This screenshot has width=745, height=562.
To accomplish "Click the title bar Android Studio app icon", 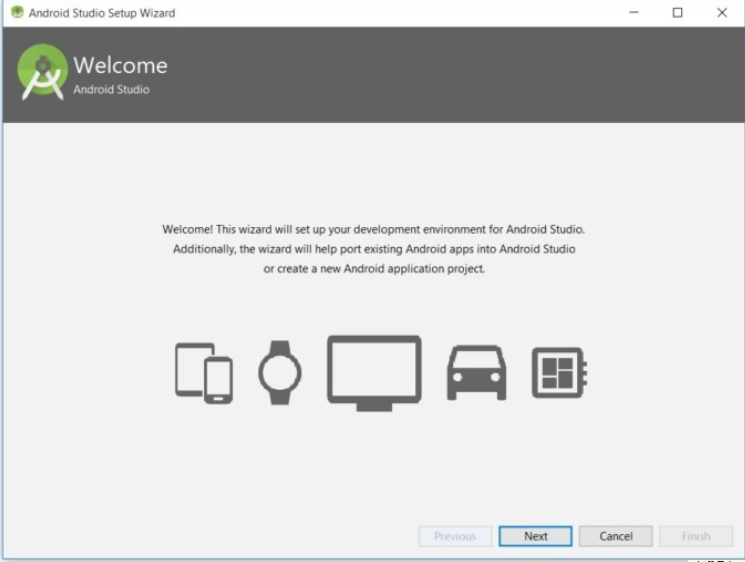I will pyautogui.click(x=17, y=12).
